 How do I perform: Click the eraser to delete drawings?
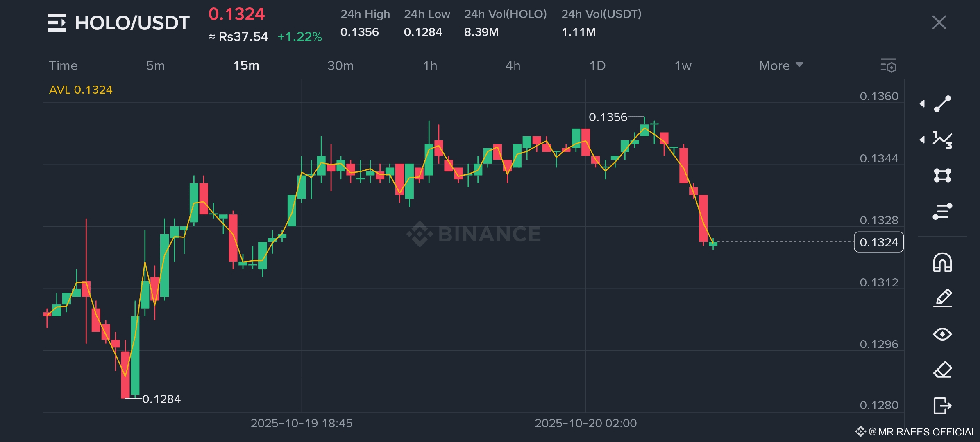pyautogui.click(x=942, y=370)
